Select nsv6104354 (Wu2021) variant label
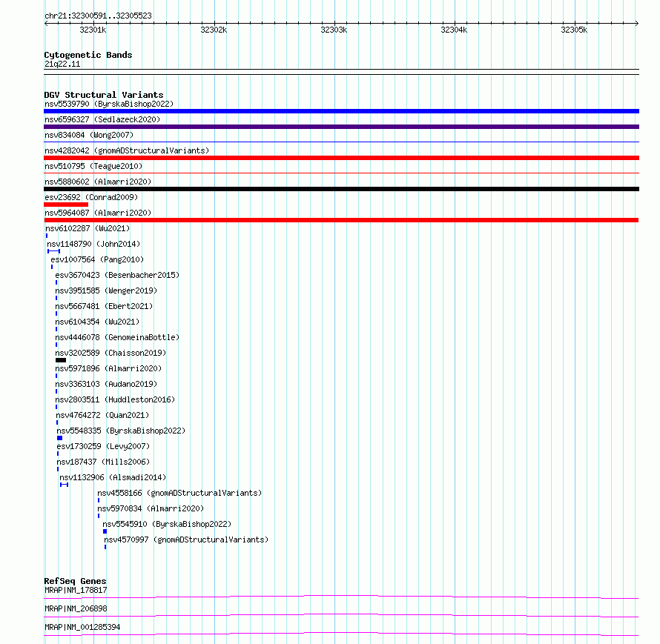This screenshot has height=644, width=660. tap(97, 322)
